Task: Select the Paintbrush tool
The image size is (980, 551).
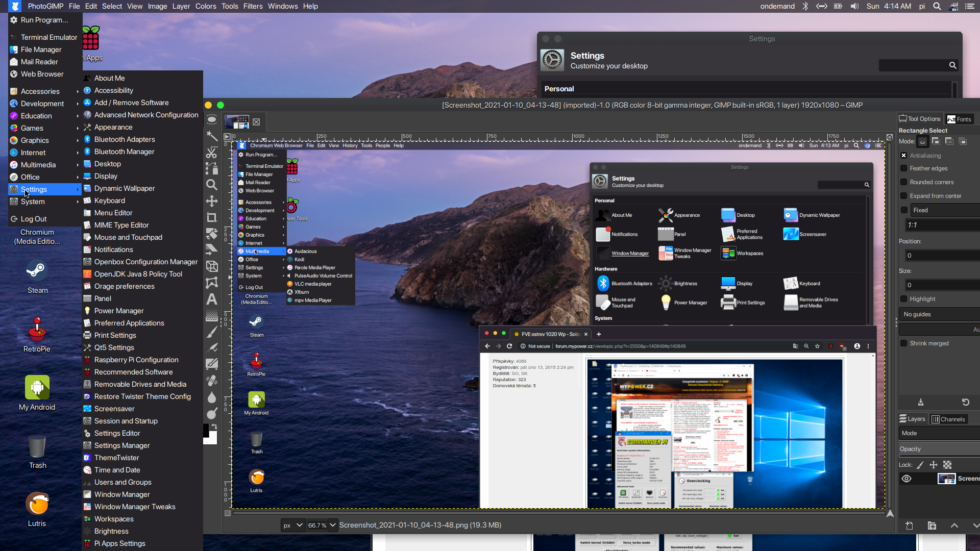Action: click(211, 332)
